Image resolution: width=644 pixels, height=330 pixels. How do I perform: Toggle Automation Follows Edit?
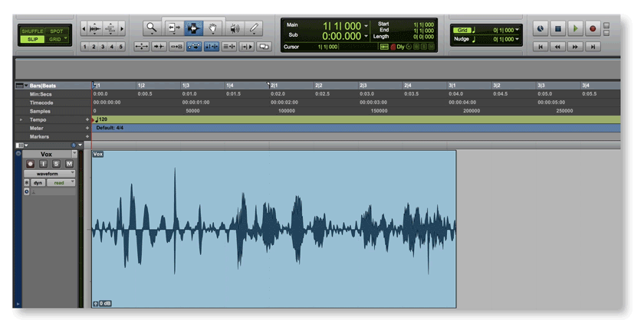[x=194, y=47]
